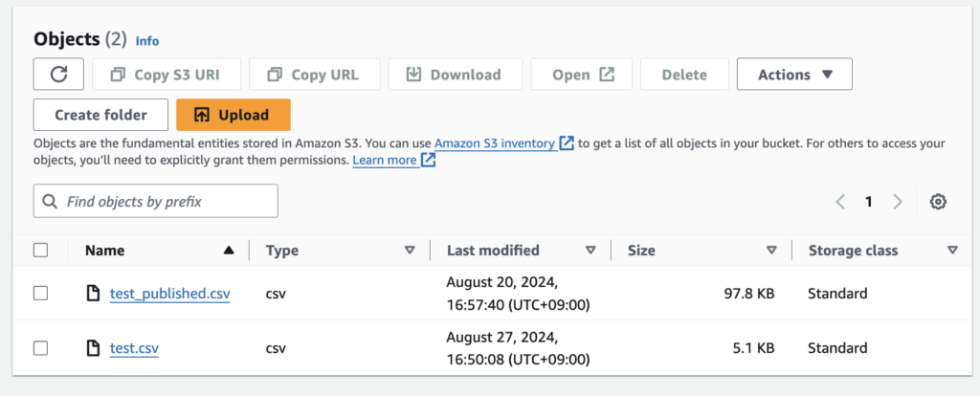Open table preferences gear icon
The height and width of the screenshot is (396, 980).
(x=938, y=202)
